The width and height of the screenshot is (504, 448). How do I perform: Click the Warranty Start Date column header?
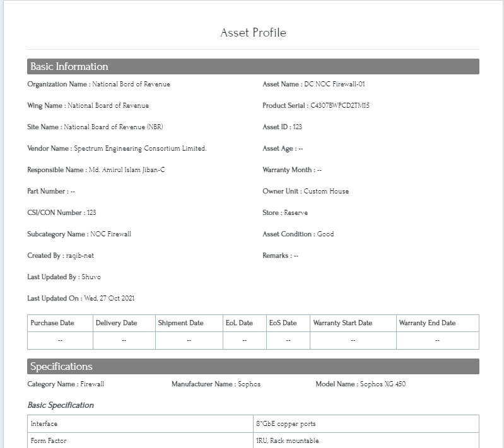click(x=343, y=323)
